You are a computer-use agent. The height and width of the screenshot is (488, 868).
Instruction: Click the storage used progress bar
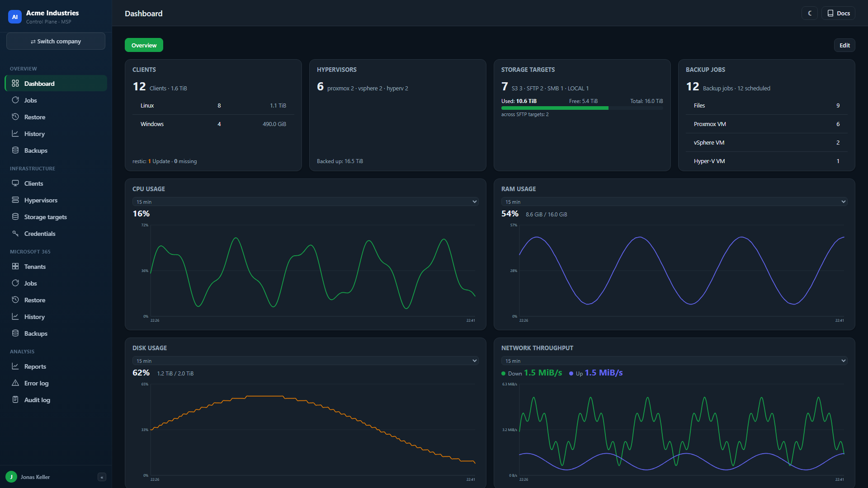tap(582, 108)
